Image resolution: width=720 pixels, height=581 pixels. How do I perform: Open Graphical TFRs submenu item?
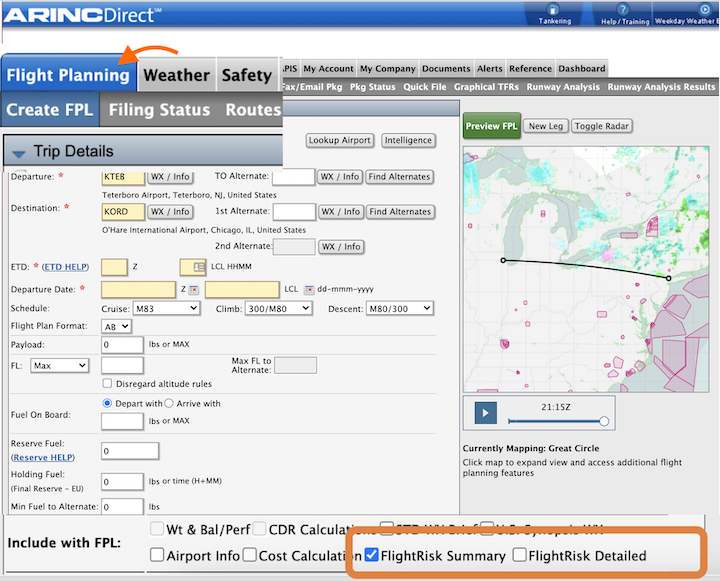click(x=486, y=87)
